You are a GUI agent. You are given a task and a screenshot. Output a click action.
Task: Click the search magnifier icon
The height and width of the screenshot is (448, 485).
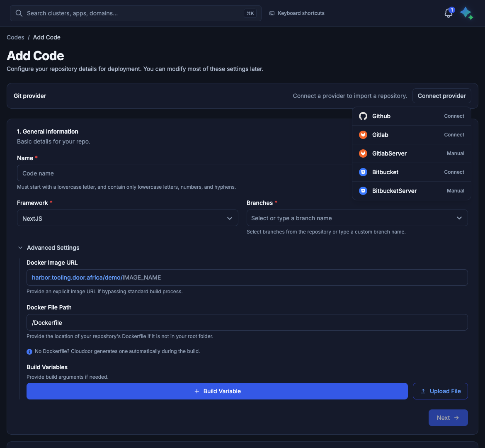19,13
